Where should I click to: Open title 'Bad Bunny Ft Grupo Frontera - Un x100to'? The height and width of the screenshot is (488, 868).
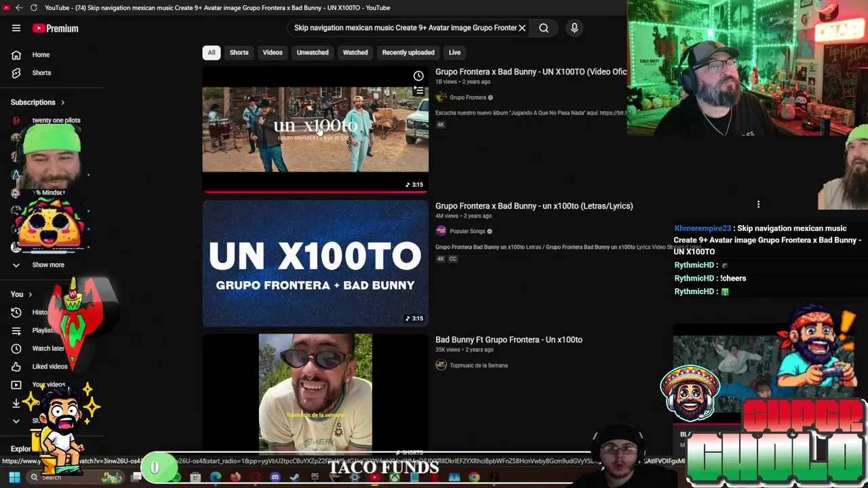pyautogui.click(x=509, y=340)
